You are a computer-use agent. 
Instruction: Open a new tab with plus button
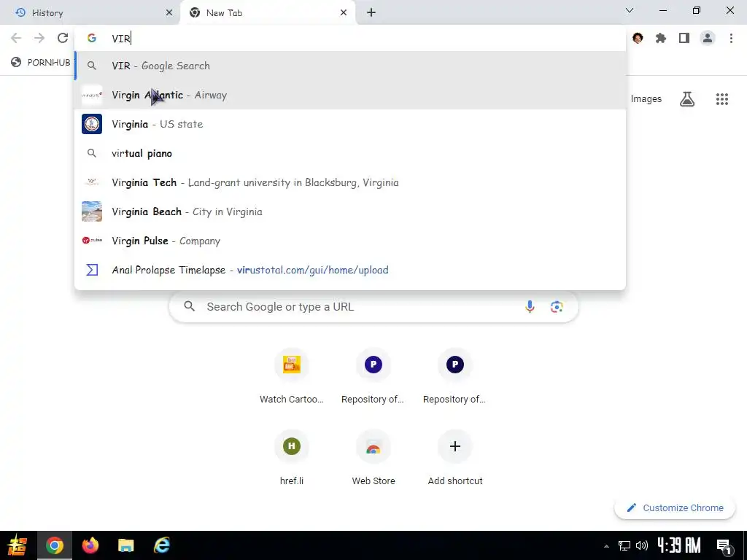point(371,13)
